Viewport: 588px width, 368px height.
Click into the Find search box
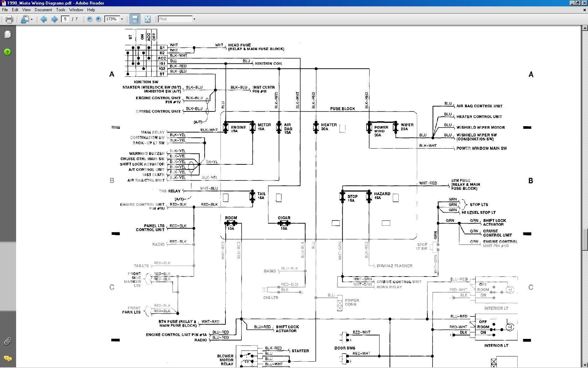click(175, 19)
